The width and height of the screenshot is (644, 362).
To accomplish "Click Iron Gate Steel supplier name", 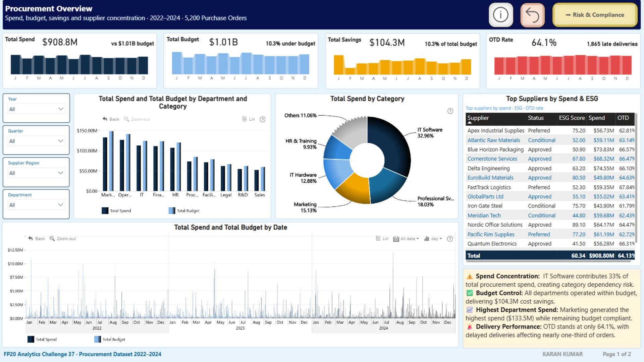I will (485, 206).
